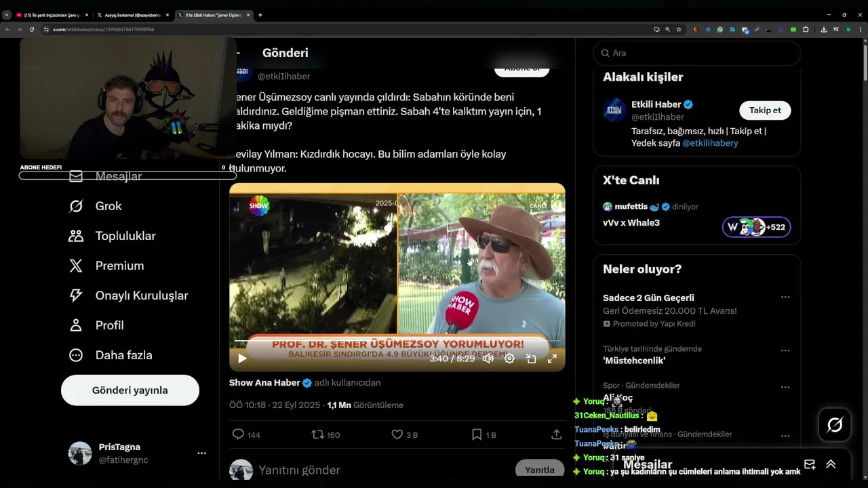868x488 pixels.
Task: Open the Chrome downloads icon
Action: [824, 30]
